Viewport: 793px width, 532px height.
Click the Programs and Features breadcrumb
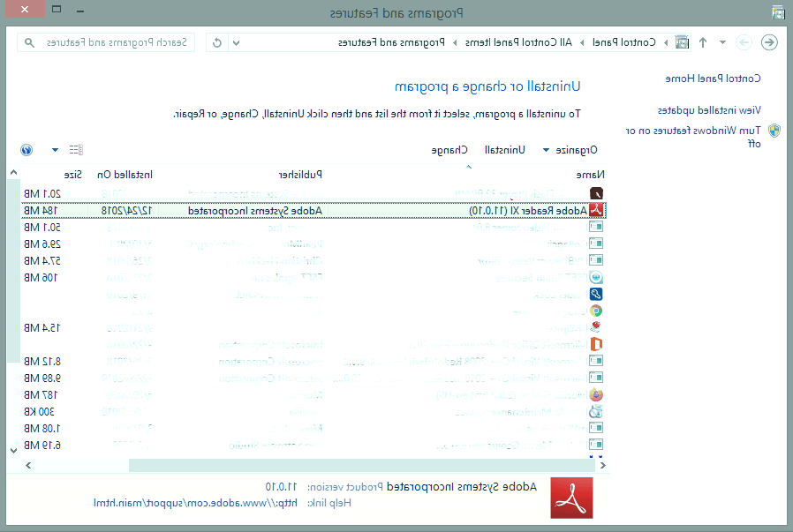391,42
